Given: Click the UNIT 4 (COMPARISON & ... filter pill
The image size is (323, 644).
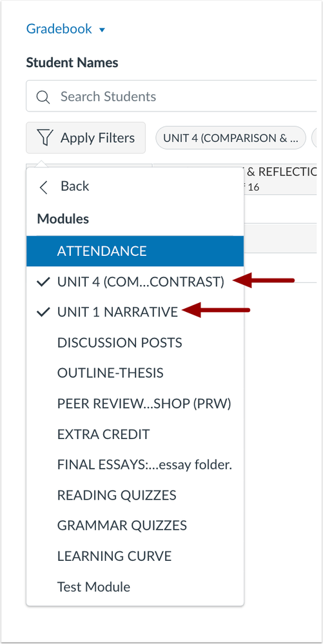Looking at the screenshot, I should 231,138.
